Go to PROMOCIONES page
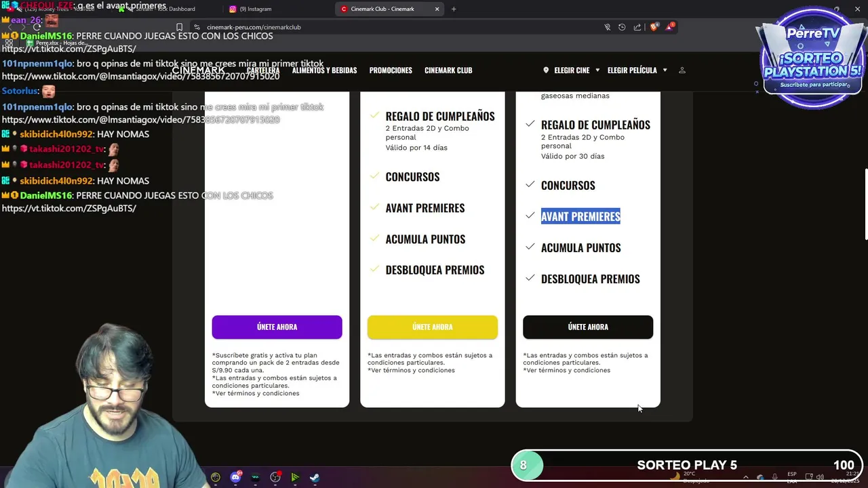Screen dimensions: 868x488 (x=391, y=70)
